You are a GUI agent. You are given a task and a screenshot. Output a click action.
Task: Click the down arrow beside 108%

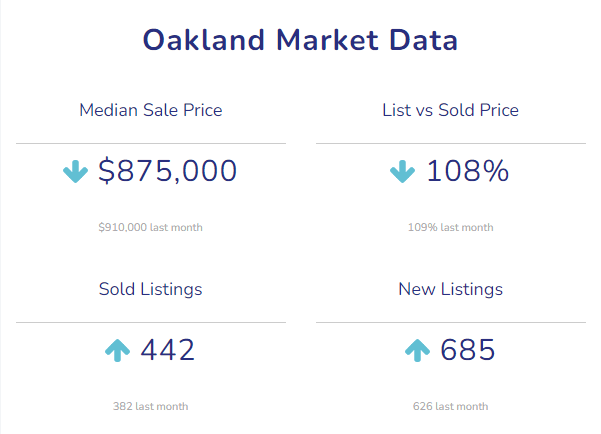[x=402, y=172]
